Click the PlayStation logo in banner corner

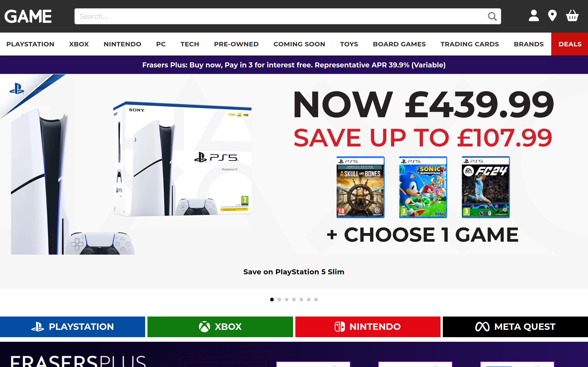tap(17, 89)
